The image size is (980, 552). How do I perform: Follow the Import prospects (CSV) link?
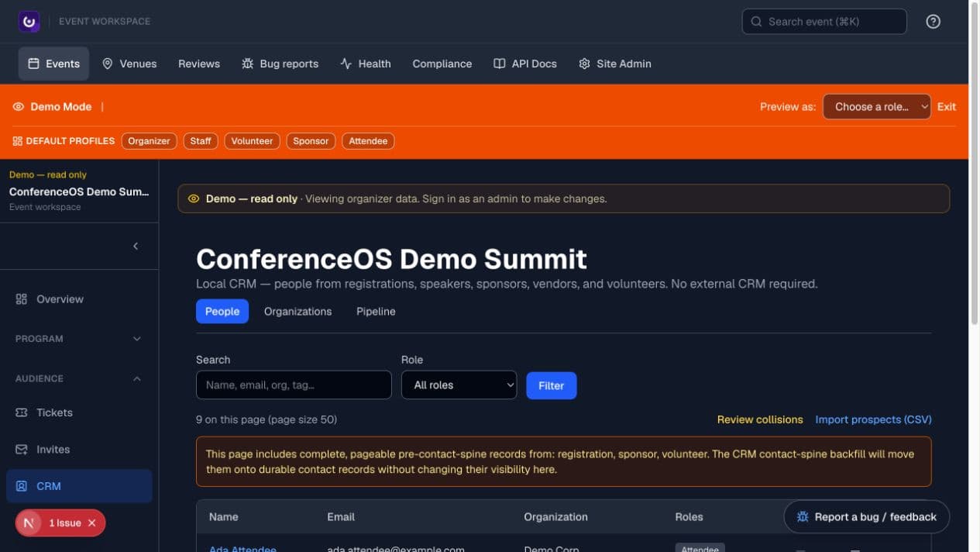click(873, 419)
